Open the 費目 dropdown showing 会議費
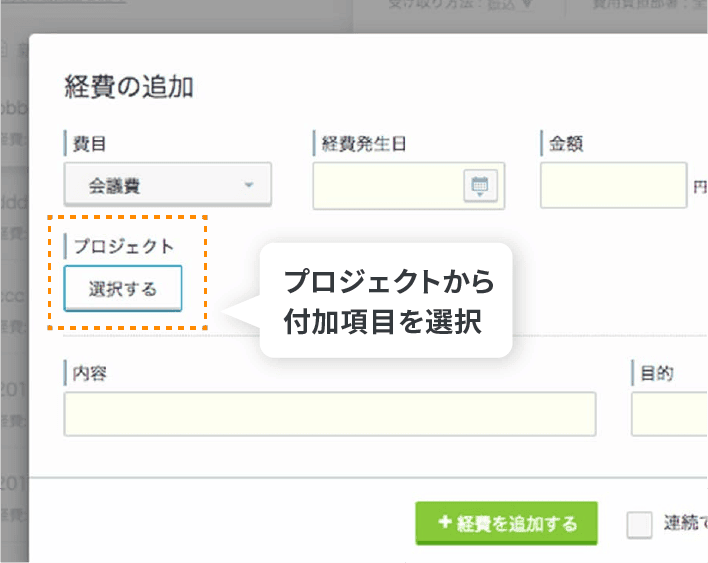The width and height of the screenshot is (708, 563). [168, 185]
